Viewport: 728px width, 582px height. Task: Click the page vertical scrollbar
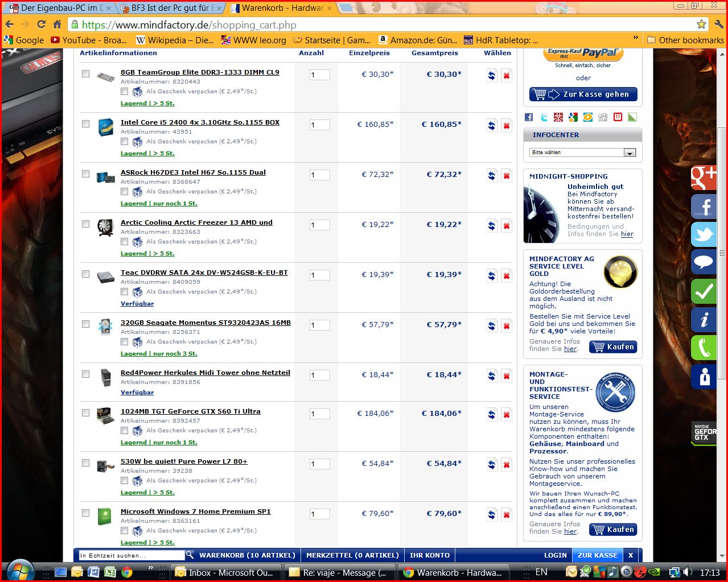pyautogui.click(x=722, y=253)
